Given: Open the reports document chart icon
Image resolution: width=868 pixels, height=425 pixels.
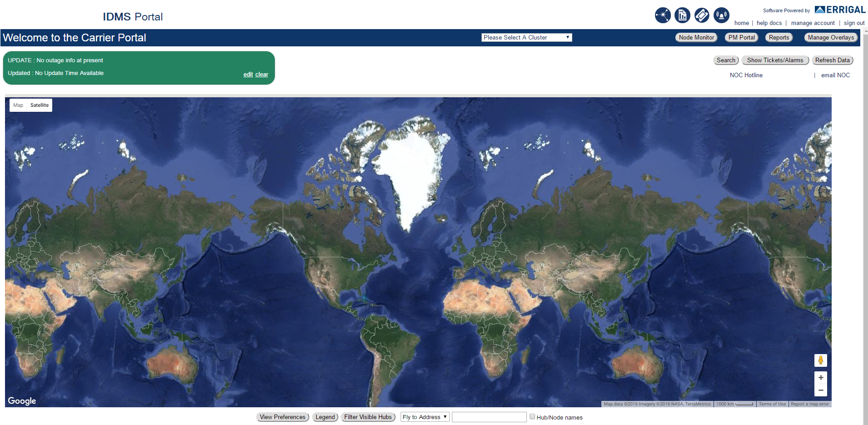Looking at the screenshot, I should coord(682,15).
